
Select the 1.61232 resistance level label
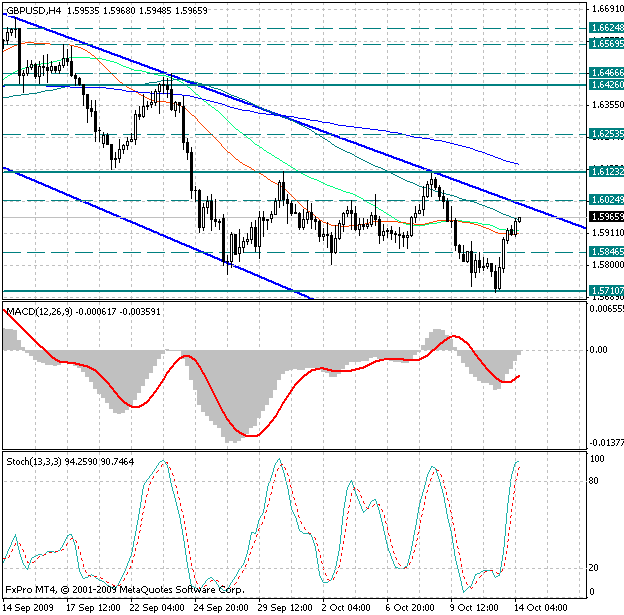coord(605,171)
